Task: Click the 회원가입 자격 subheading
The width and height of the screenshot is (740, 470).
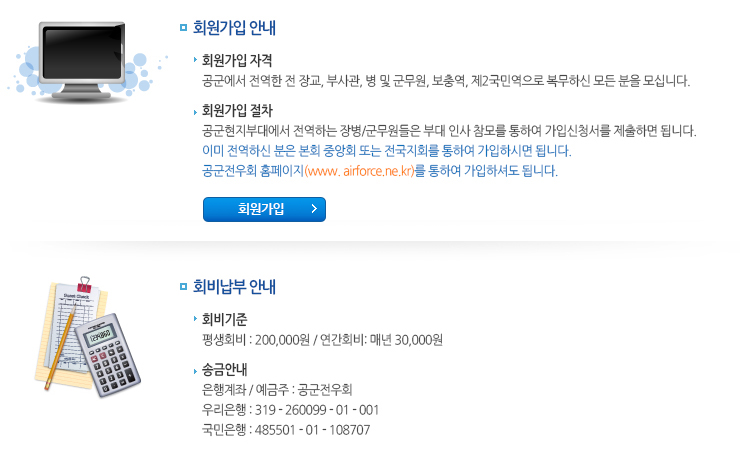Action: (x=237, y=60)
